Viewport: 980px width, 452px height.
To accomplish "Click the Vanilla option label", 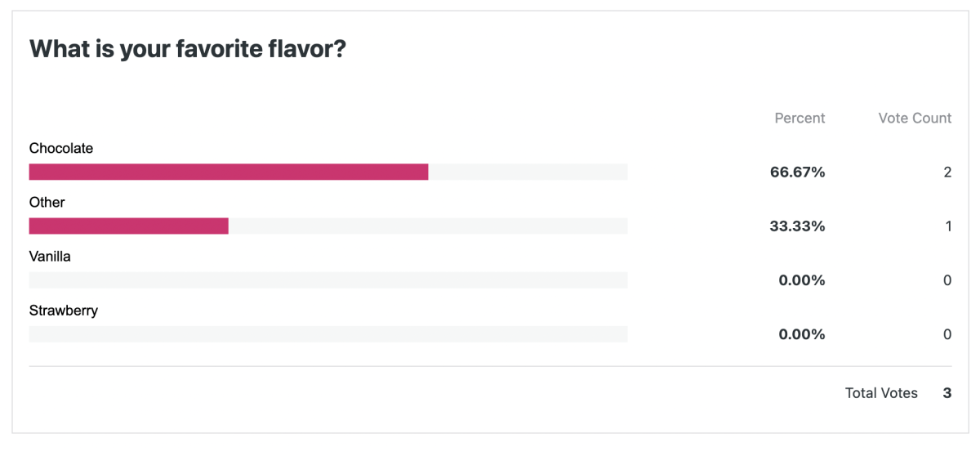I will pyautogui.click(x=50, y=256).
